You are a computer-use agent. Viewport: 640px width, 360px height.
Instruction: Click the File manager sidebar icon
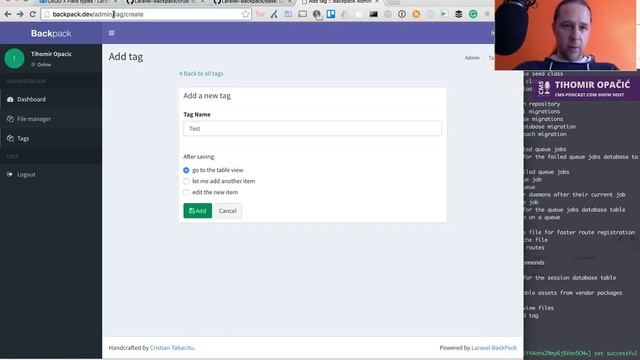point(10,119)
